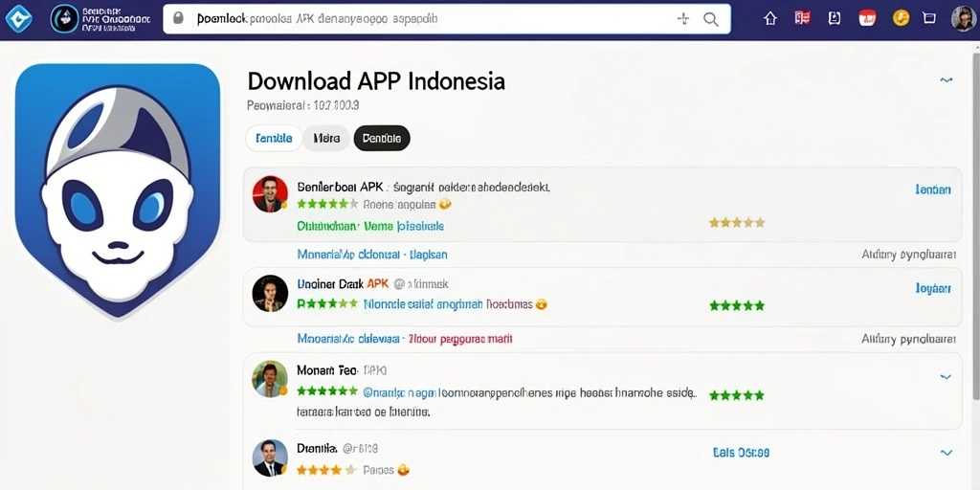Viewport: 980px width, 490px height.
Task: Open the blue link below the first review card
Action: (372, 255)
